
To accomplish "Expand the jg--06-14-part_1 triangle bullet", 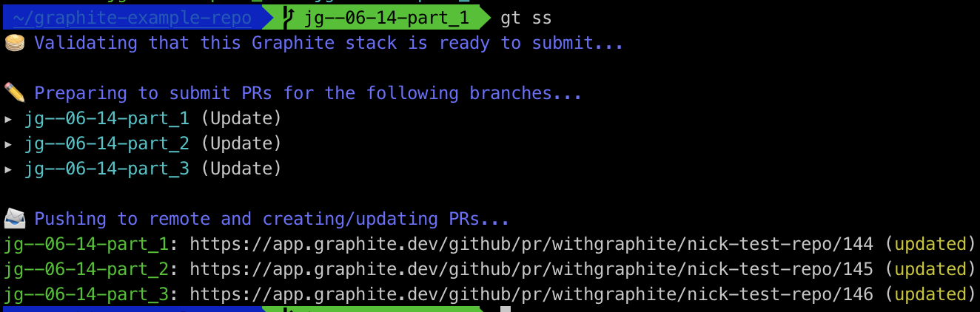I will tap(8, 118).
